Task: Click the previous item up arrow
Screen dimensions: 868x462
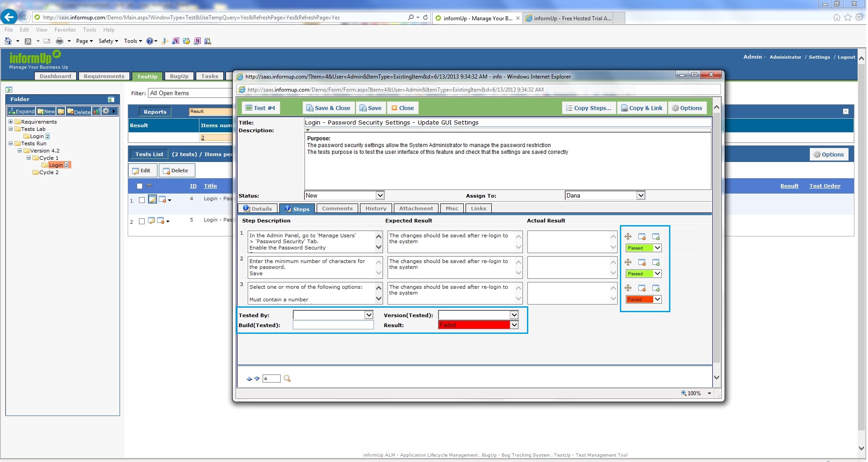Action: [x=249, y=379]
